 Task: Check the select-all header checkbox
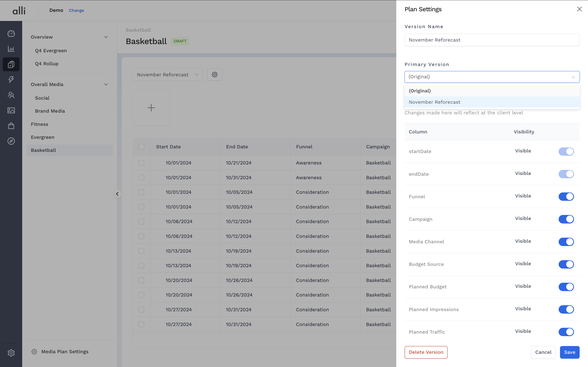[x=141, y=147]
